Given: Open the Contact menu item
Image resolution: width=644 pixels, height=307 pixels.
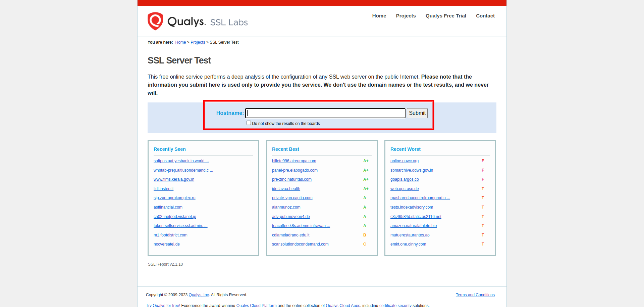Looking at the screenshot, I should coord(485,16).
